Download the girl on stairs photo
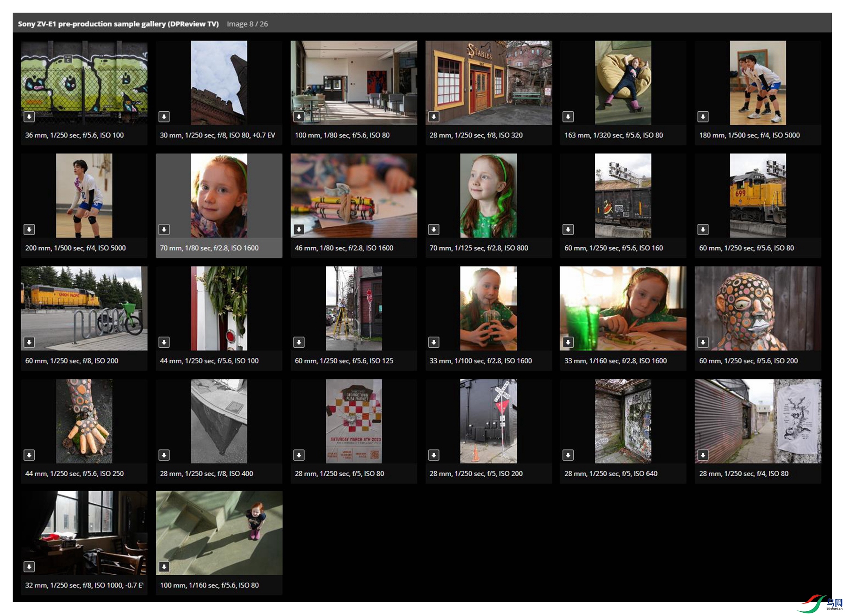 point(164,567)
